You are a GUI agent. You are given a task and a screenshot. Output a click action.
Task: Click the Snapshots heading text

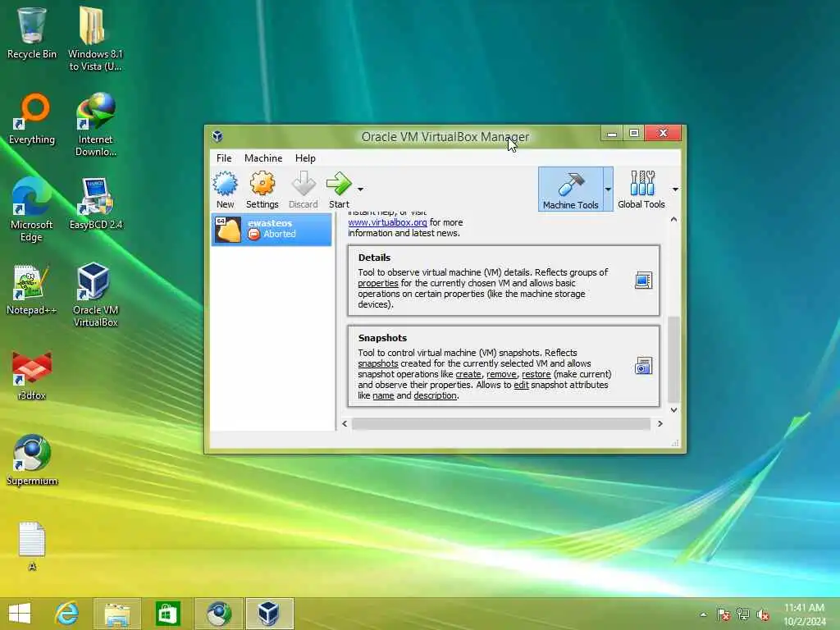click(x=382, y=338)
